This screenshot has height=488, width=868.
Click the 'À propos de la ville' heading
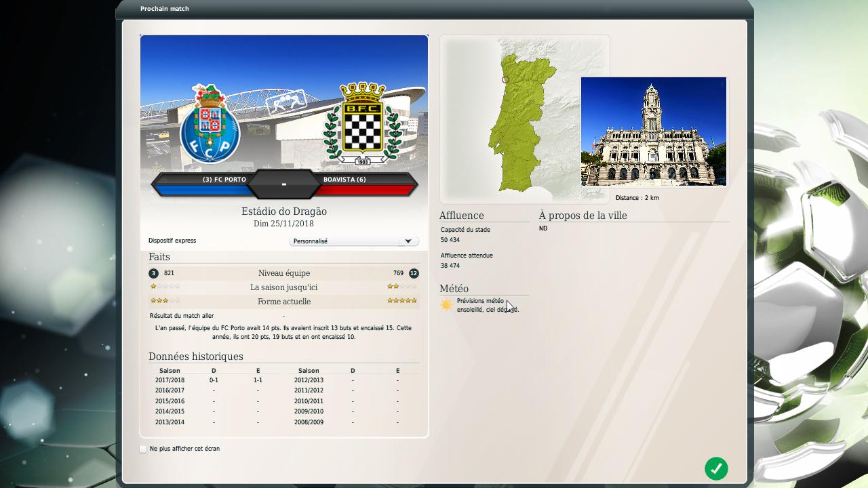pyautogui.click(x=583, y=216)
